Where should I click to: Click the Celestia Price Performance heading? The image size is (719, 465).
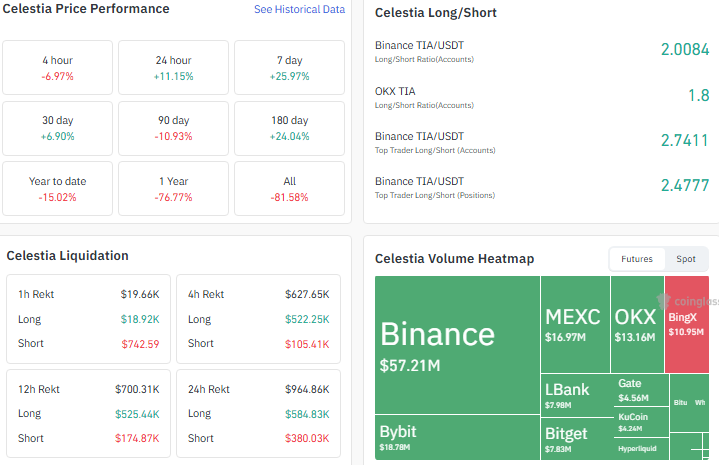pyautogui.click(x=86, y=9)
